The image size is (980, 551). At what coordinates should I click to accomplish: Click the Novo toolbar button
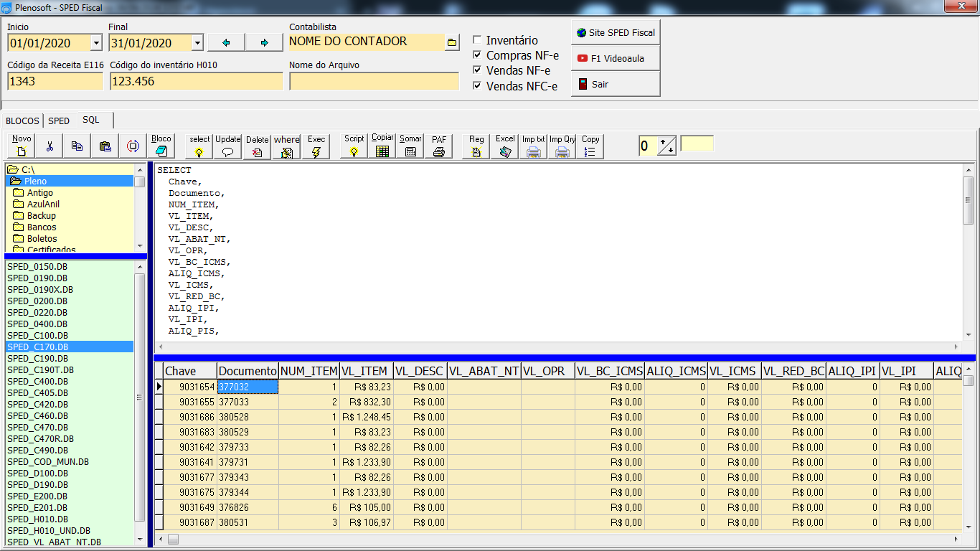[22, 146]
